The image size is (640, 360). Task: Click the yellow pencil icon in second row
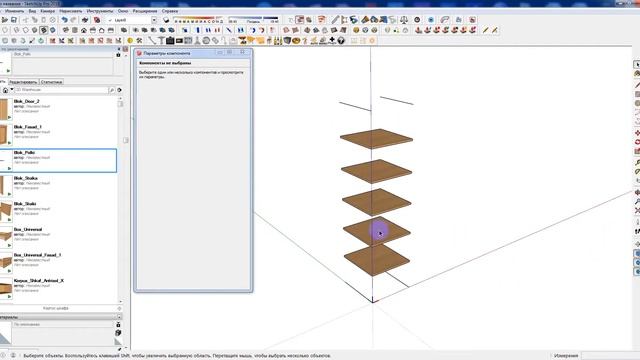485,30
